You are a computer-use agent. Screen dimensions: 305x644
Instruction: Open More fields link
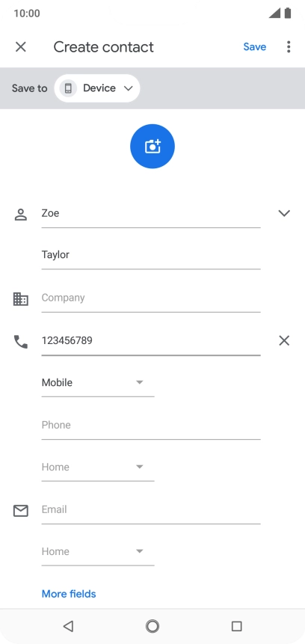tap(69, 594)
